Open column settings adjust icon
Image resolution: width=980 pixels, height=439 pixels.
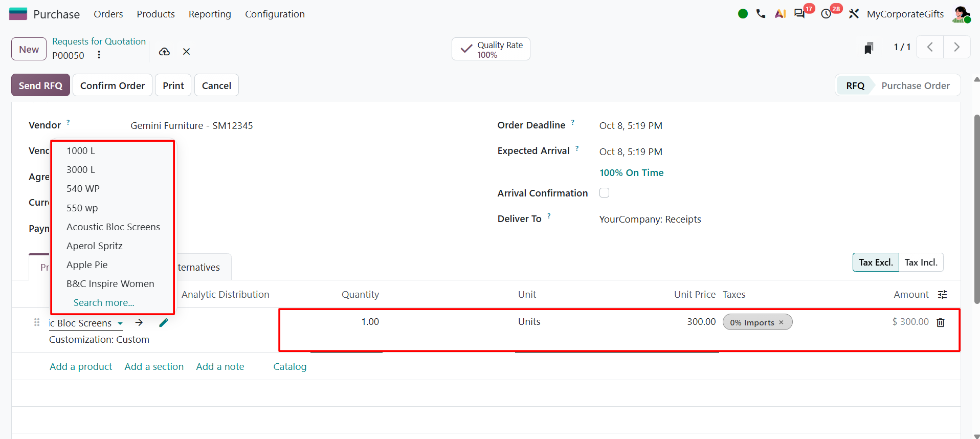click(x=943, y=294)
